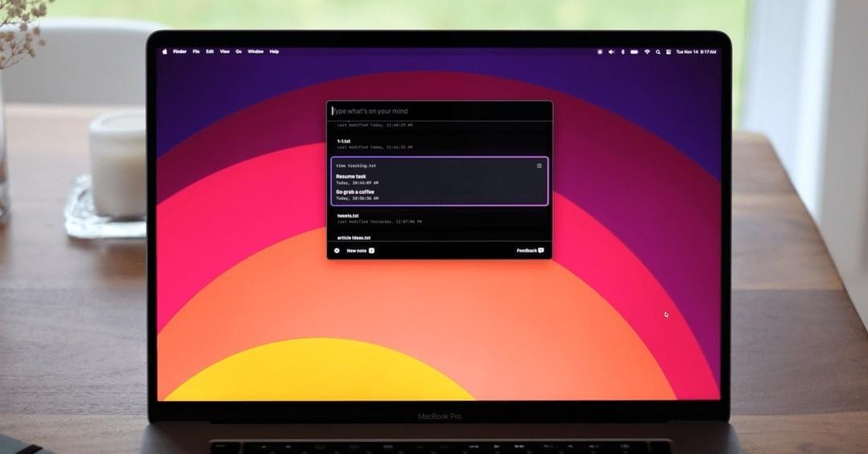Create a New note
The height and width of the screenshot is (454, 868).
[x=360, y=251]
